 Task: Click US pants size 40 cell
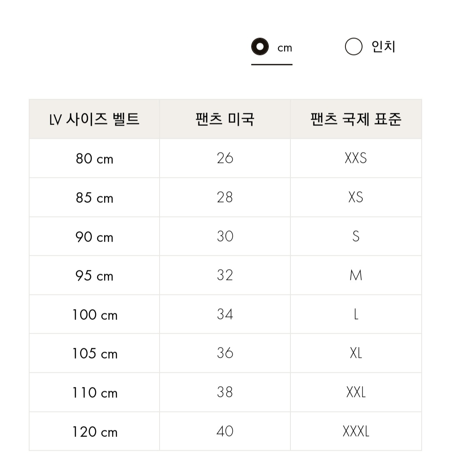click(x=225, y=431)
